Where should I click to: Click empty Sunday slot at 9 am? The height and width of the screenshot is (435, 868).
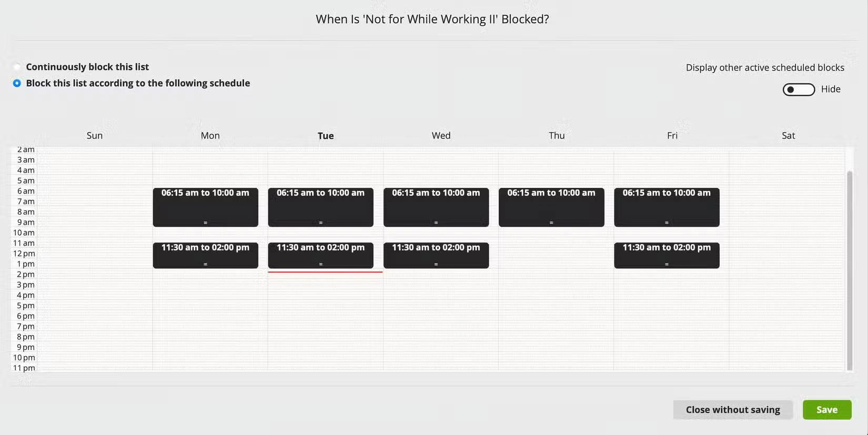click(x=95, y=222)
